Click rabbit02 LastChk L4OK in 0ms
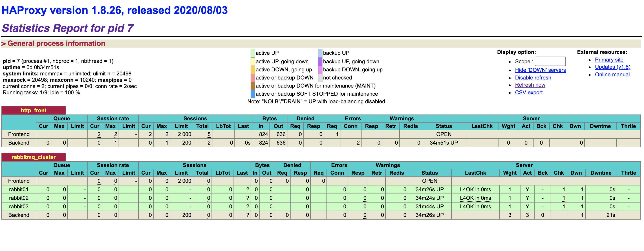Viewport: 644px width, 251px height. 475,198
